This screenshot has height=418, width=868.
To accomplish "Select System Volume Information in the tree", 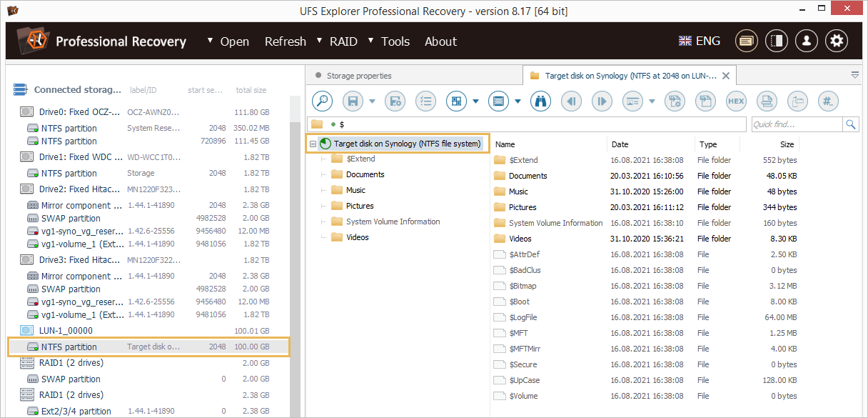I will tap(393, 222).
